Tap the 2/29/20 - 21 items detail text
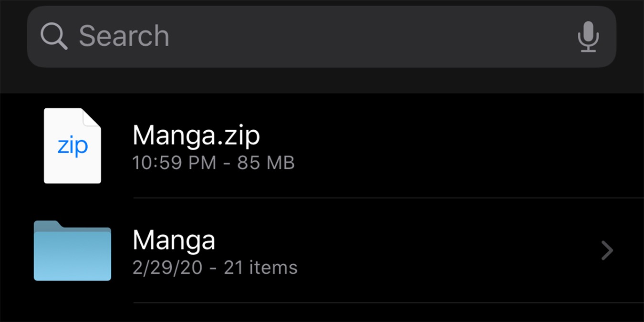Screen dimensions: 644x322 coord(215,267)
